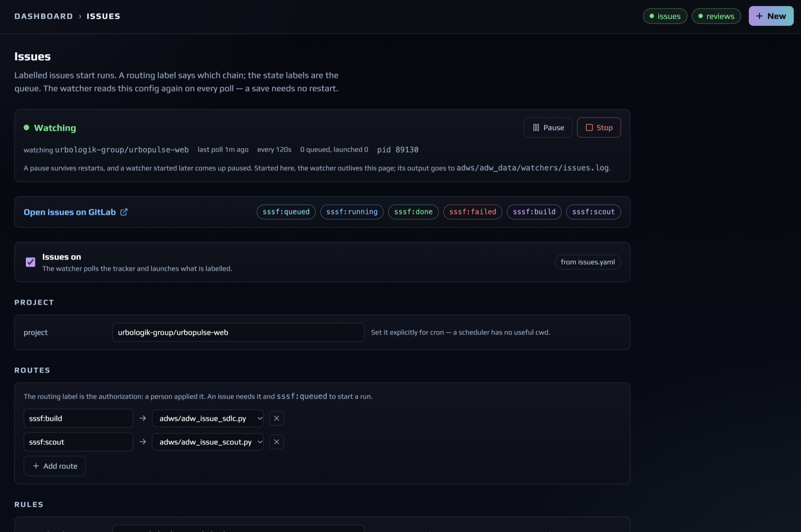Viewport: 801px width, 532px height.
Task: Remove the sssf:build route with X
Action: point(276,418)
